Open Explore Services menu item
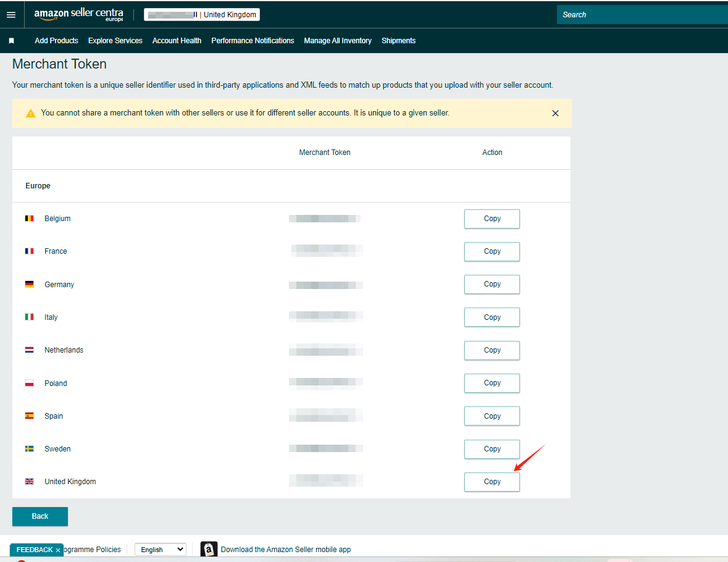Screen dimensions: 728x562 coord(115,41)
